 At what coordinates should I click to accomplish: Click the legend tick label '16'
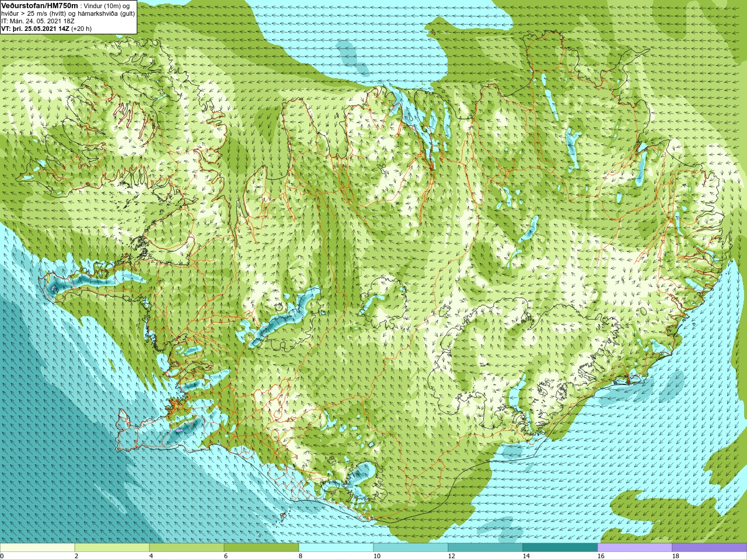coord(601,556)
